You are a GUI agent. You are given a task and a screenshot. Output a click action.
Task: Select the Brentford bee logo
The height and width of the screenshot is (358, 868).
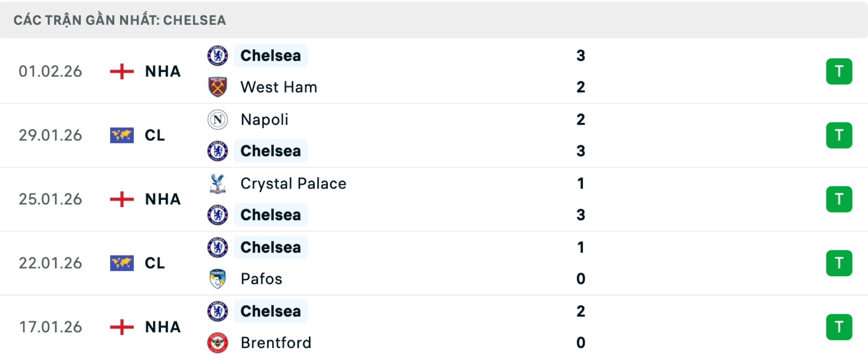point(217,343)
